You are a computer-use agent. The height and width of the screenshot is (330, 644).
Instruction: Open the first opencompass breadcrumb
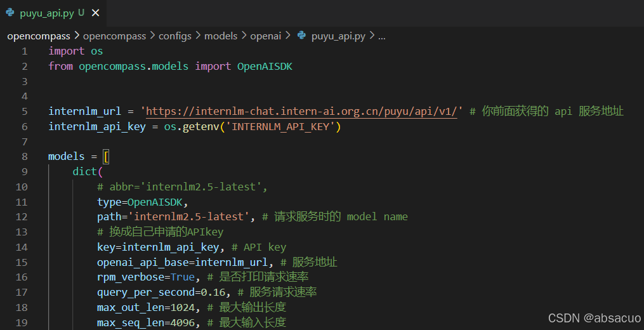click(x=39, y=36)
